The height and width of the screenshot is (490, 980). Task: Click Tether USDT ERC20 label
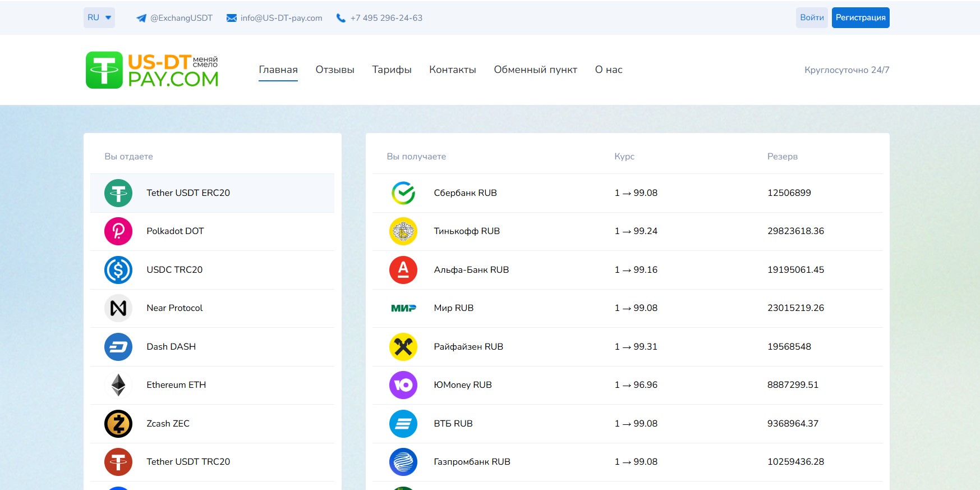coord(188,193)
